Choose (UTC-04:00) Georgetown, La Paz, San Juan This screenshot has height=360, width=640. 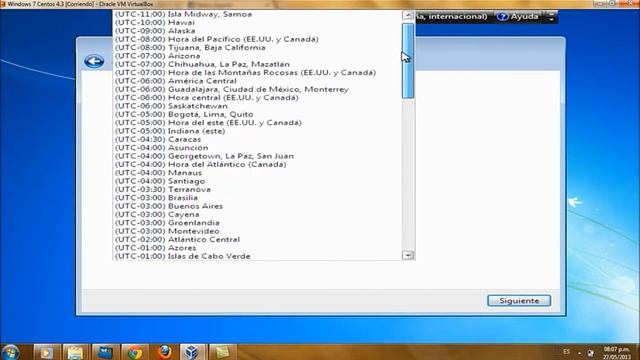tap(257, 156)
